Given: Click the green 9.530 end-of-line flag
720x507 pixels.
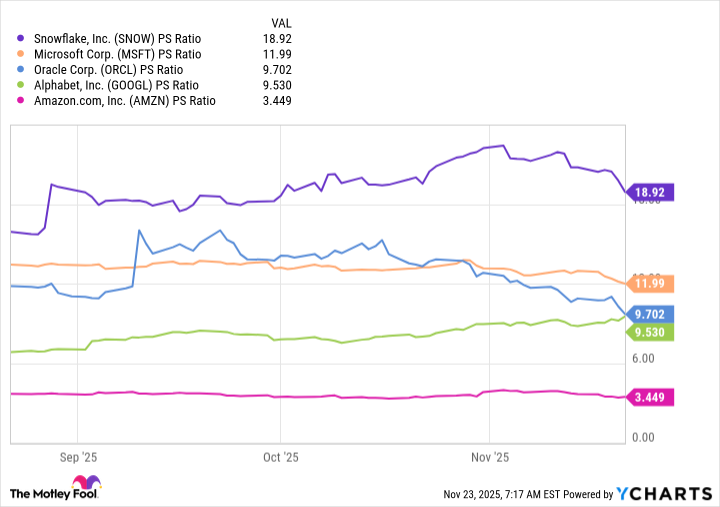Looking at the screenshot, I should coord(651,332).
